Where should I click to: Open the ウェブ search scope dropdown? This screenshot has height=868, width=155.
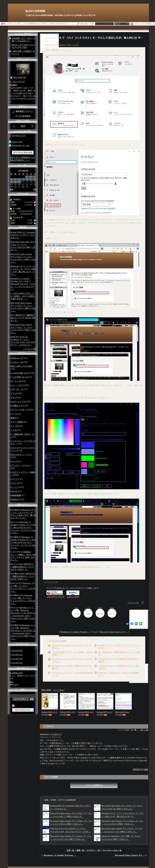click(x=122, y=24)
